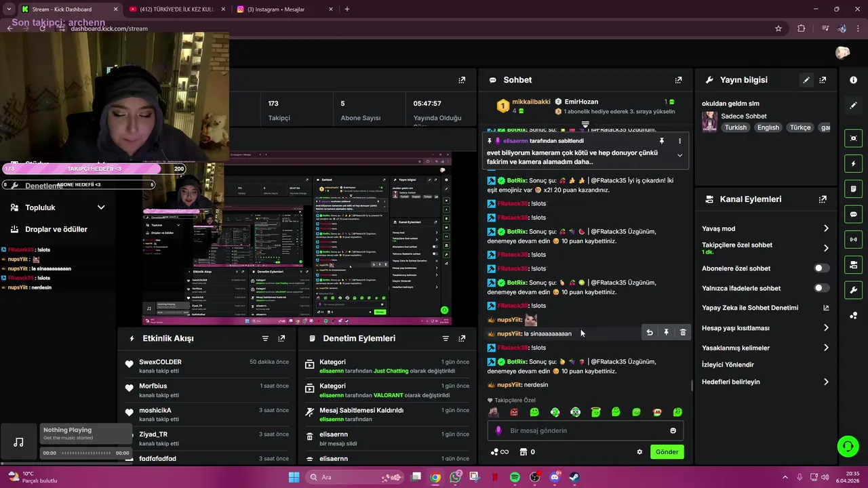Screen dimensions: 868x488
Task: Toggle the moderation log document icon in sidebar
Action: point(853,188)
